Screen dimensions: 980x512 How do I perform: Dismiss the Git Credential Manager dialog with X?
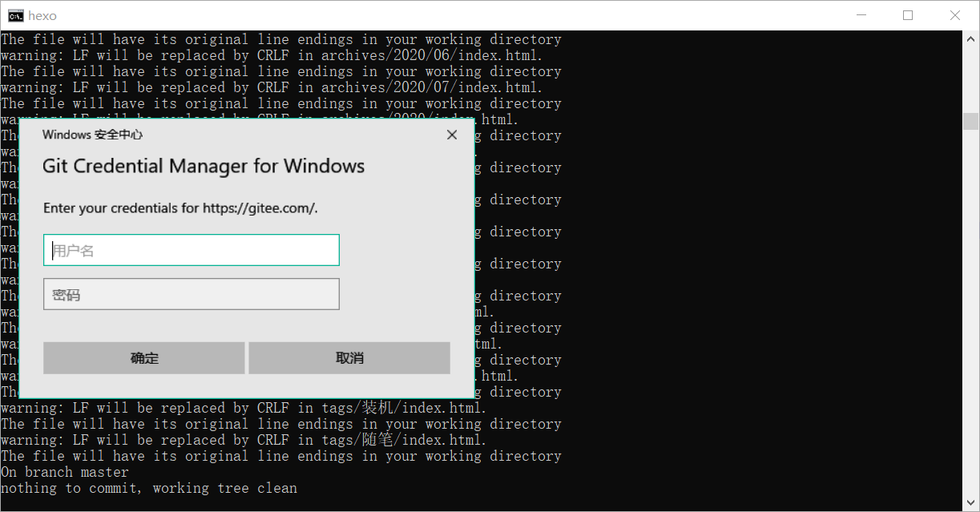click(x=452, y=135)
